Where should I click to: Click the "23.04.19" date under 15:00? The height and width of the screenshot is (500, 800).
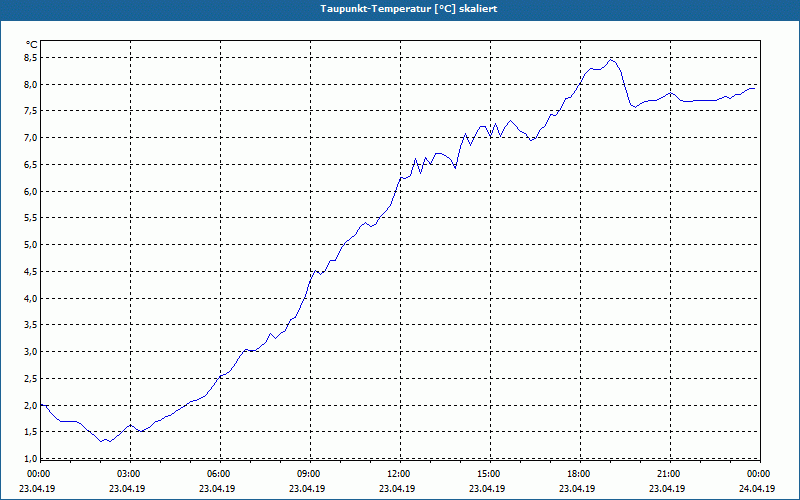click(x=488, y=488)
